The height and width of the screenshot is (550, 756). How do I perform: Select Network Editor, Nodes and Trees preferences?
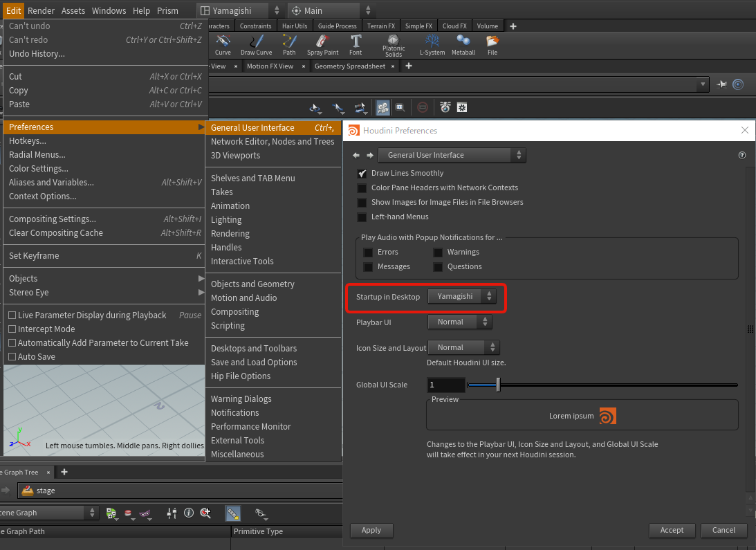click(273, 141)
